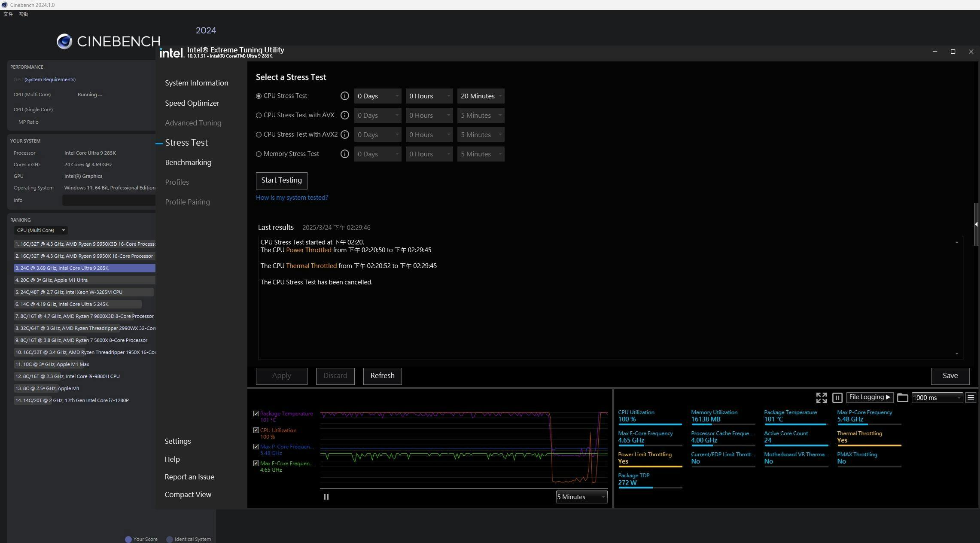The image size is (980, 543).
Task: Open the monitor list menu icon
Action: pos(971,398)
